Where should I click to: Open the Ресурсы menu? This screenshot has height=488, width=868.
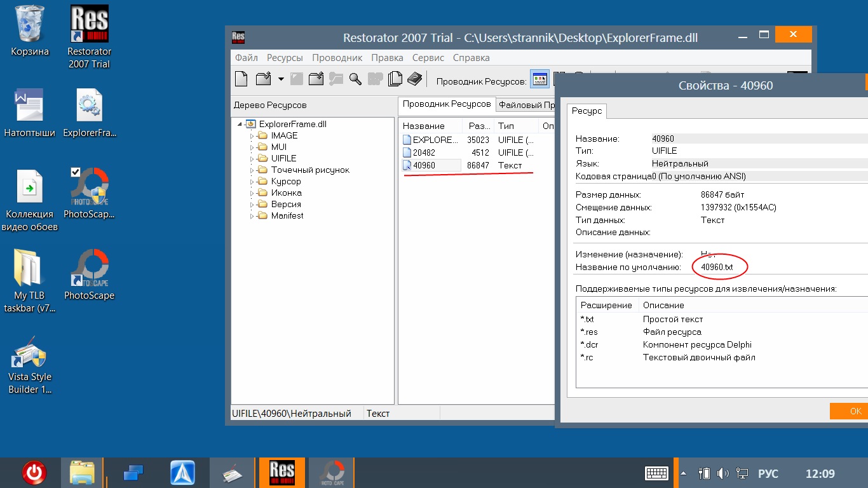(x=285, y=58)
